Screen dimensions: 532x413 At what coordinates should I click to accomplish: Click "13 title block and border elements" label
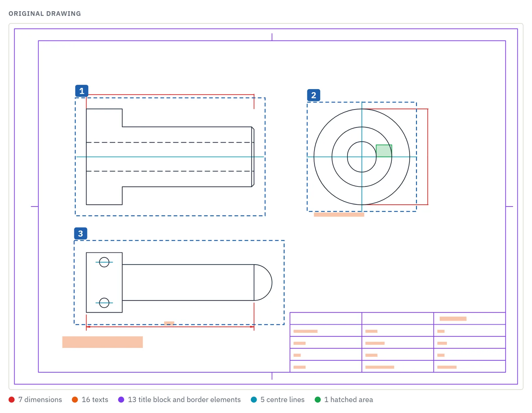184,399
